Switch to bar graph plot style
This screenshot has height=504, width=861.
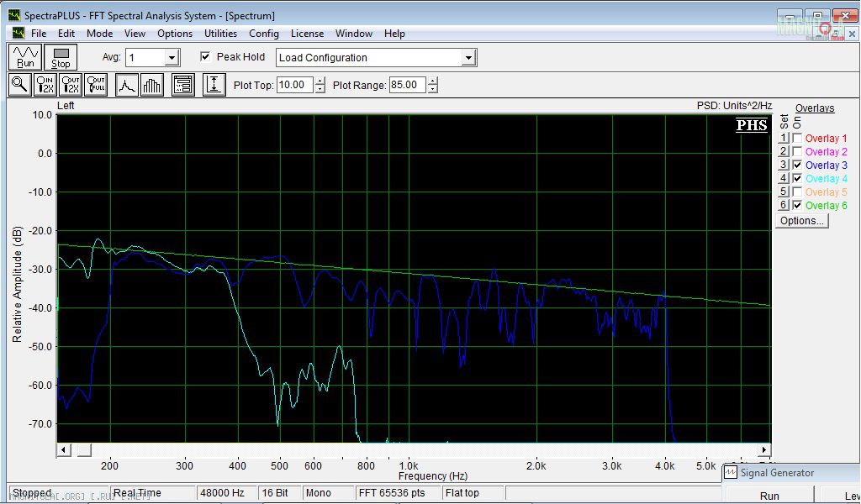(x=152, y=85)
